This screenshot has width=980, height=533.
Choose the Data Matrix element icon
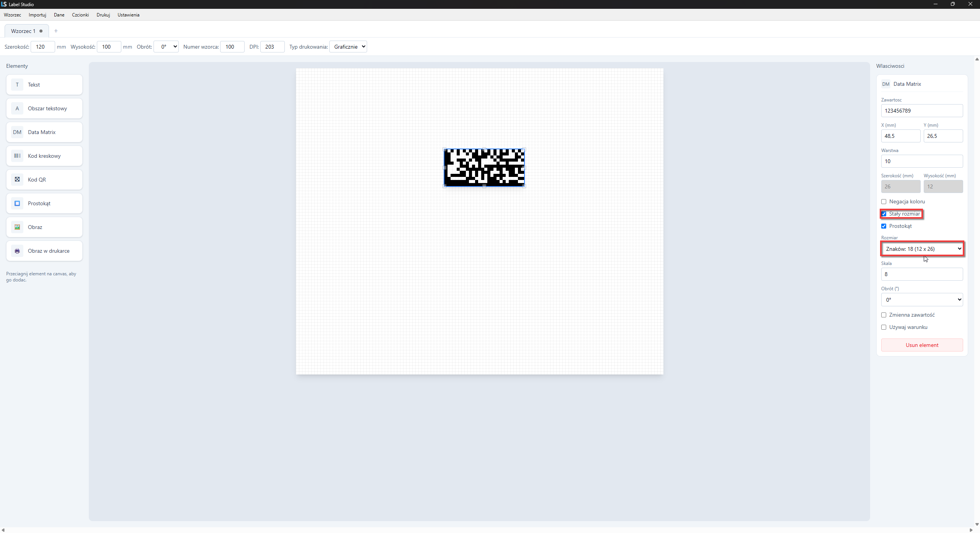click(17, 132)
